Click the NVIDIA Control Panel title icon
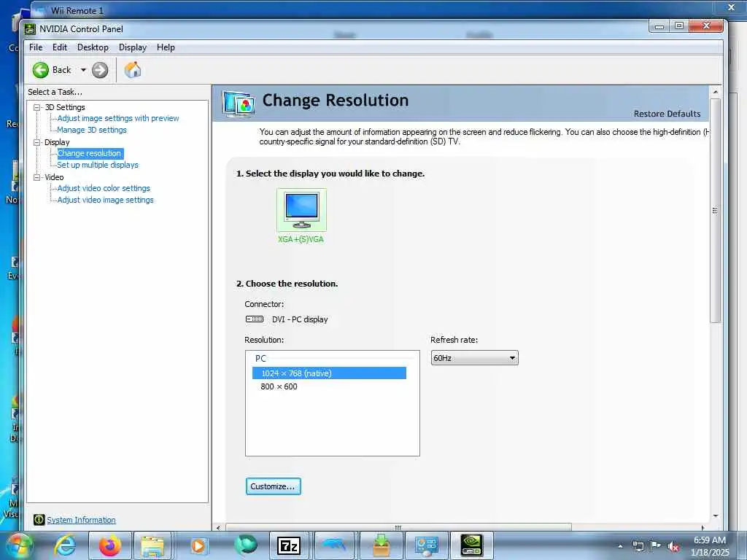Screen dimensions: 747x560 30,29
